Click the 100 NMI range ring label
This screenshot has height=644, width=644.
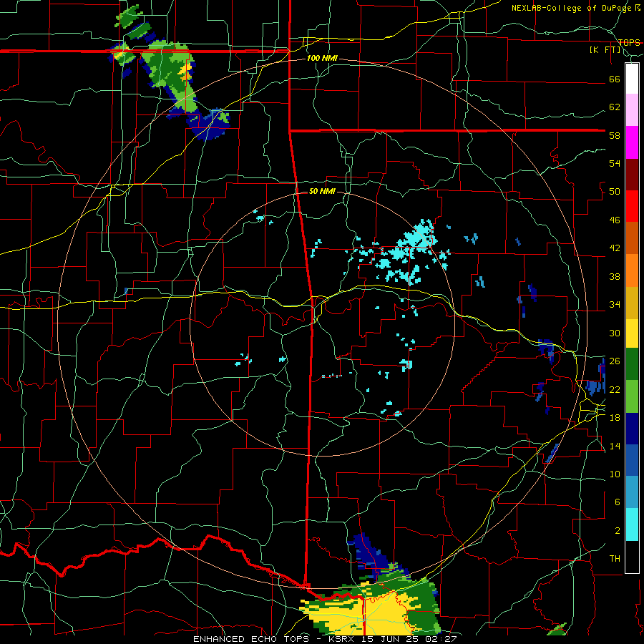(322, 58)
